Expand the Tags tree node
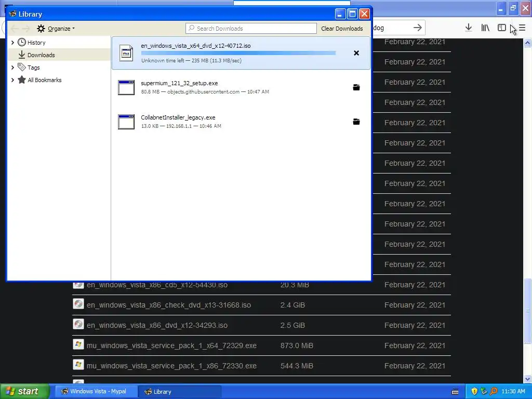The width and height of the screenshot is (532, 399). 12,68
